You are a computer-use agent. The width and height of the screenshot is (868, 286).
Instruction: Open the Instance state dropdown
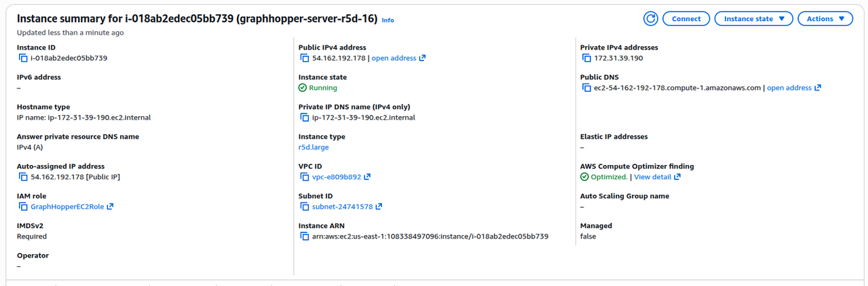click(x=753, y=19)
